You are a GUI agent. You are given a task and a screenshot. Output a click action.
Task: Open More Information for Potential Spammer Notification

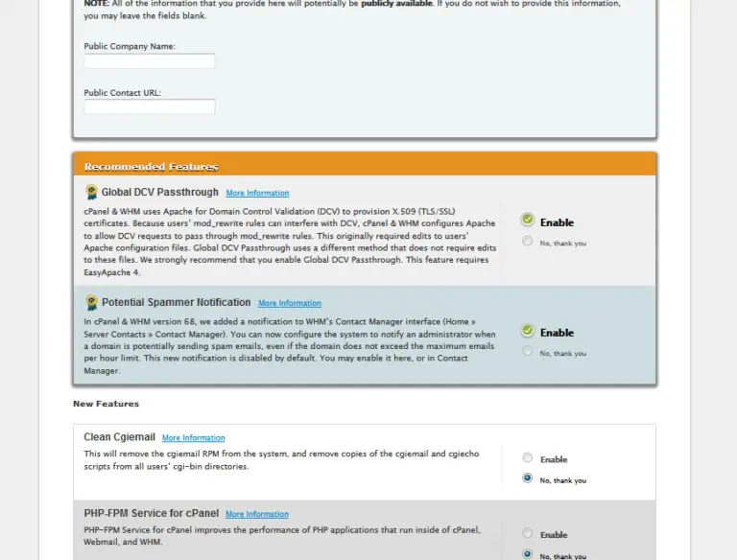[x=289, y=304]
